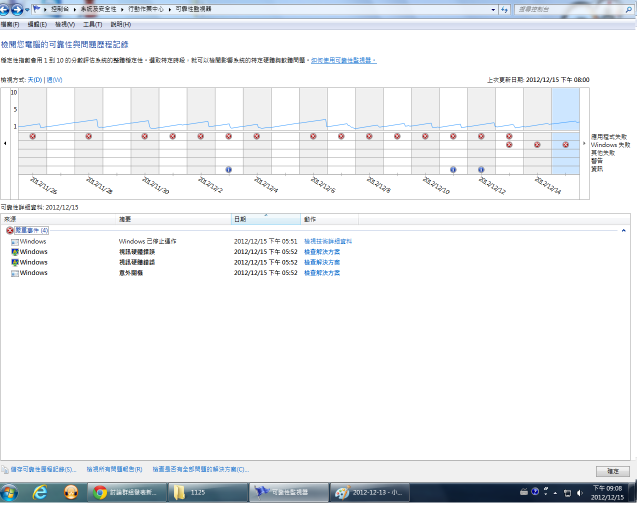Open the Windows Start menu orb
Viewport: 640px width, 512px height.
[9, 495]
